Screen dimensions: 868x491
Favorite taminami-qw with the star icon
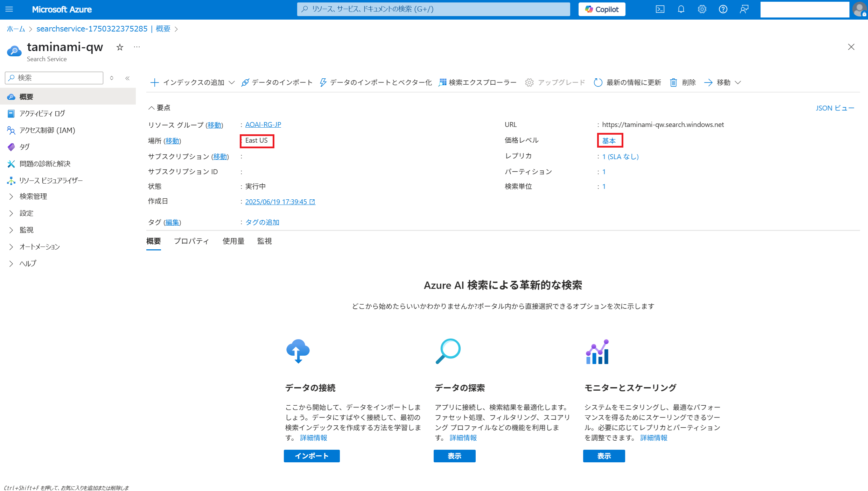click(x=120, y=47)
